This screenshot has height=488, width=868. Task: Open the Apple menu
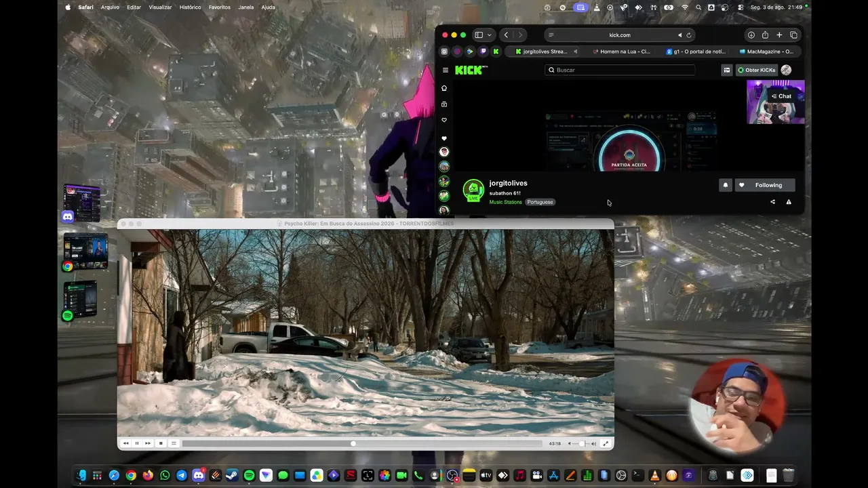click(68, 7)
